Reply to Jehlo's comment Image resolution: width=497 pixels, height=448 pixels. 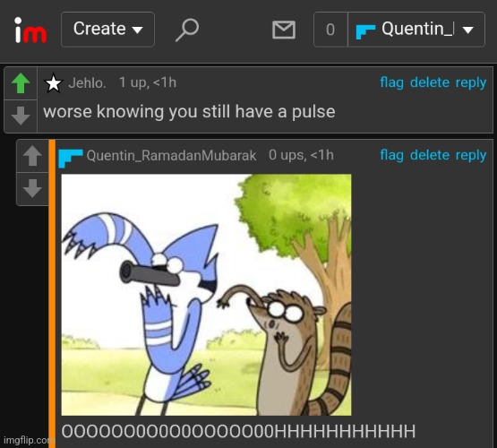[471, 82]
